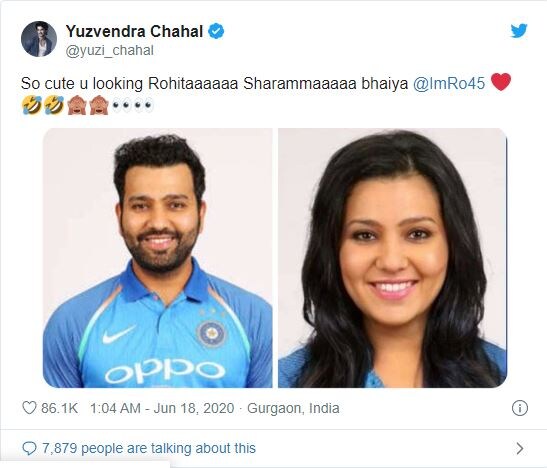The height and width of the screenshot is (468, 547).
Task: Open the Yuzvendra Chahal display name
Action: pyautogui.click(x=134, y=31)
